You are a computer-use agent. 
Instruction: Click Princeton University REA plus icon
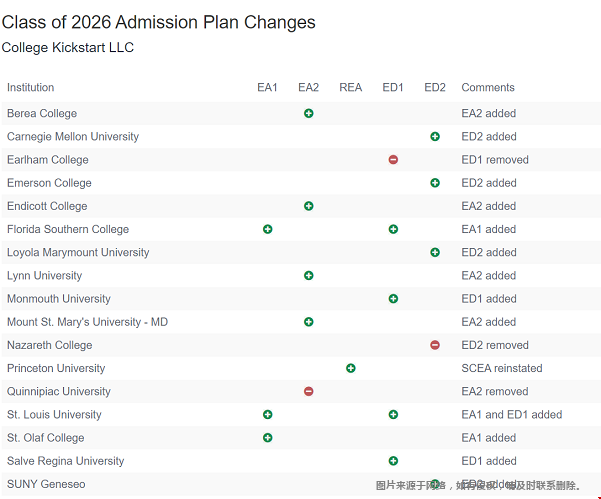(x=351, y=368)
